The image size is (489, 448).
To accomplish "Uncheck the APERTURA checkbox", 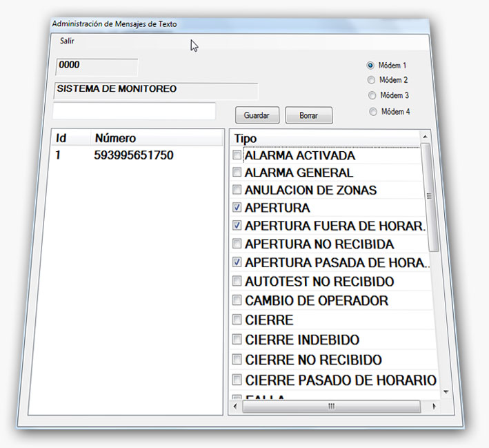I will [x=237, y=207].
